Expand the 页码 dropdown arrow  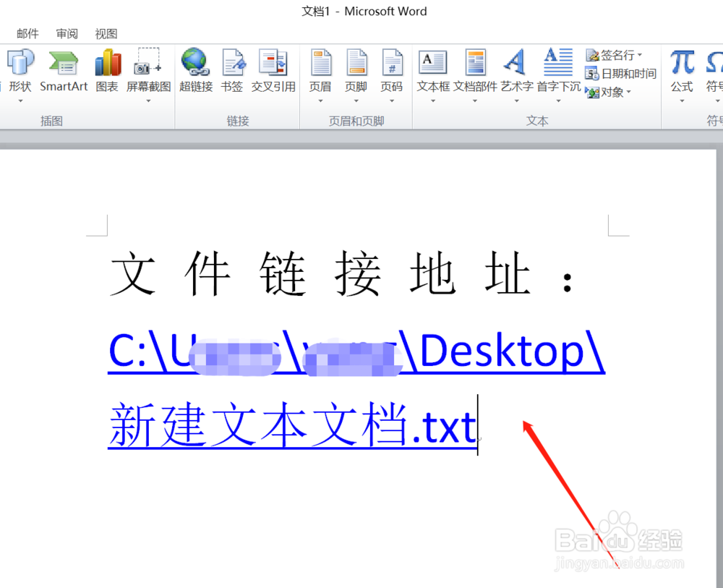click(391, 101)
